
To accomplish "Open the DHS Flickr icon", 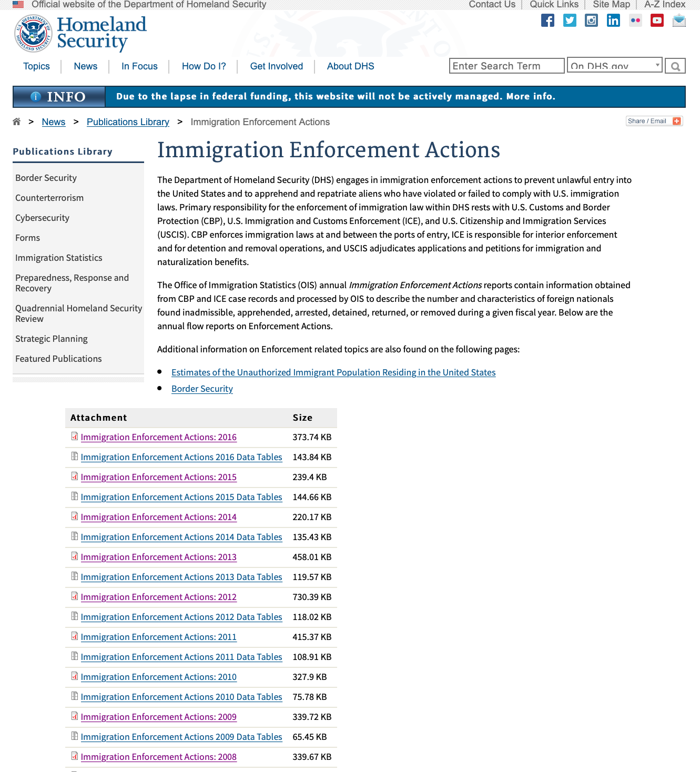I will pos(635,21).
